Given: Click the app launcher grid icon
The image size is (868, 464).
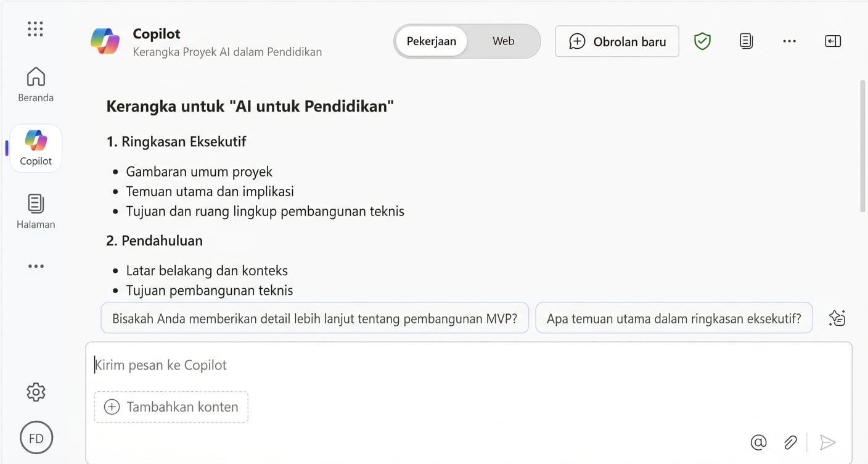Looking at the screenshot, I should coord(35,28).
